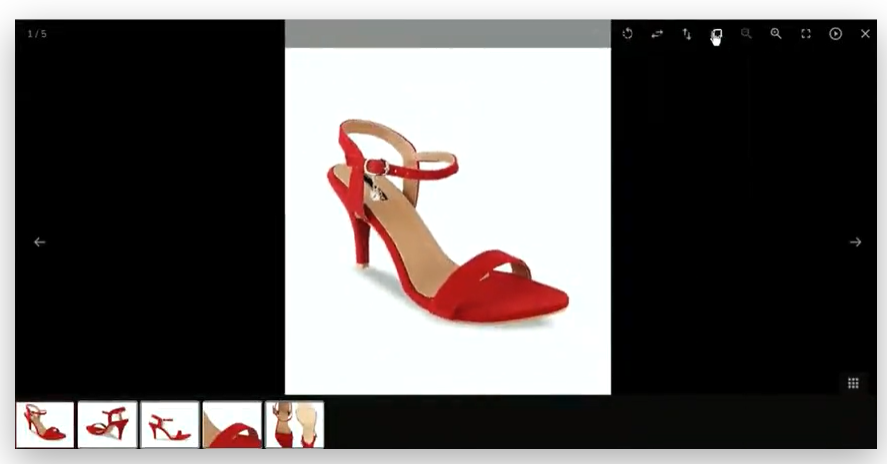887x464 pixels.
Task: Select the first sandal thumbnail
Action: [45, 425]
